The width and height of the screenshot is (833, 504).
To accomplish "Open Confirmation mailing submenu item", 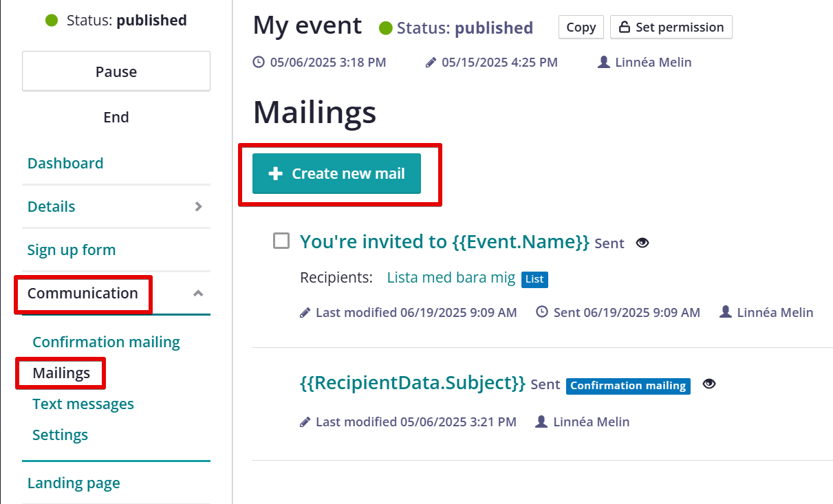I will pyautogui.click(x=107, y=342).
